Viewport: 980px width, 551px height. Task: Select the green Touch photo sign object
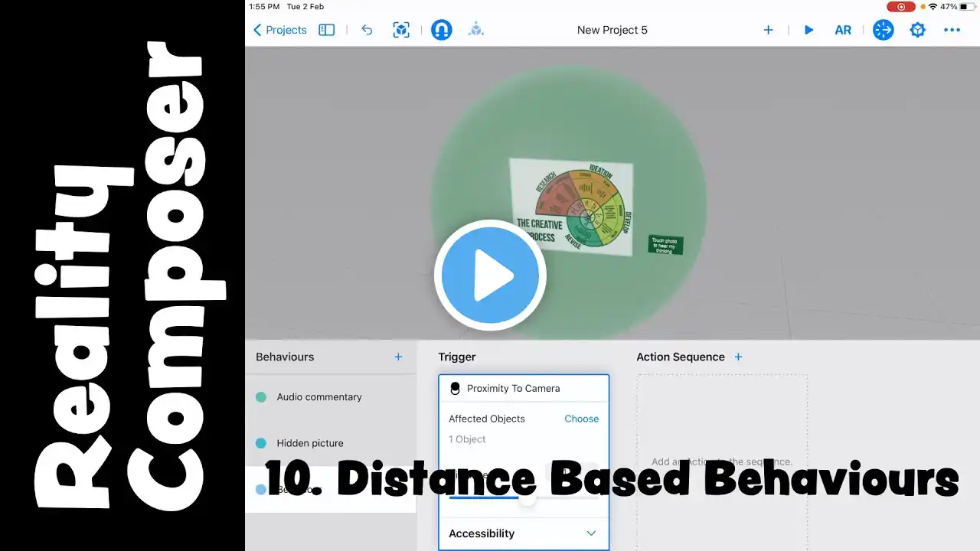coord(665,245)
